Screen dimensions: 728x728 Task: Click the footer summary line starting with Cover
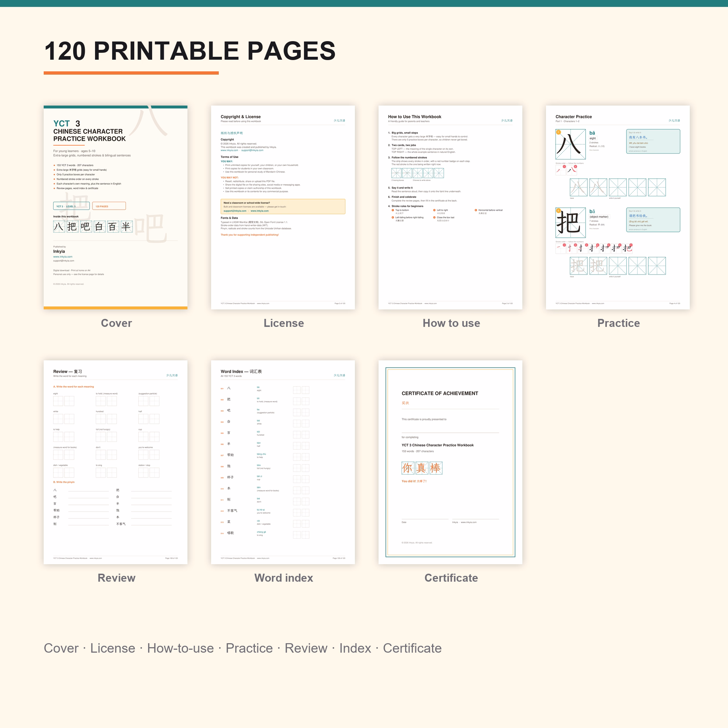pos(243,648)
